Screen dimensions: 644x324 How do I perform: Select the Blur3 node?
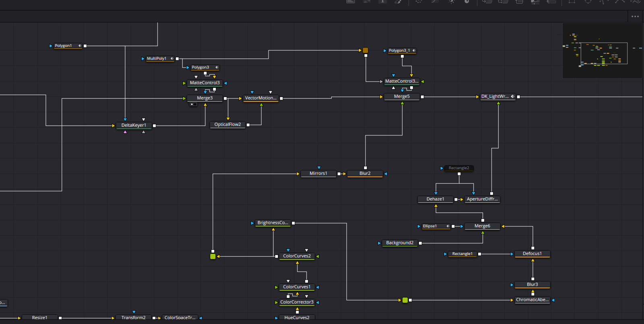[x=532, y=285]
